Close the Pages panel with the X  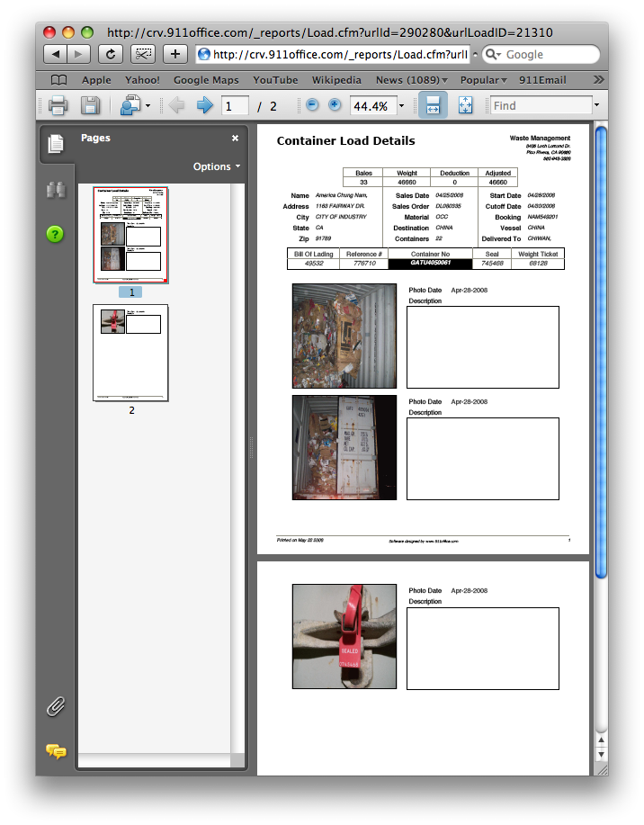[235, 138]
